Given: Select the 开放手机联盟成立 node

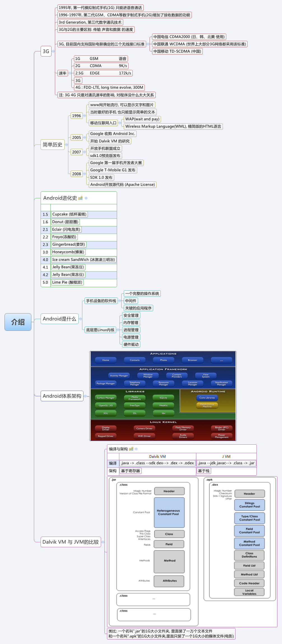Looking at the screenshot, I should click(105, 148).
